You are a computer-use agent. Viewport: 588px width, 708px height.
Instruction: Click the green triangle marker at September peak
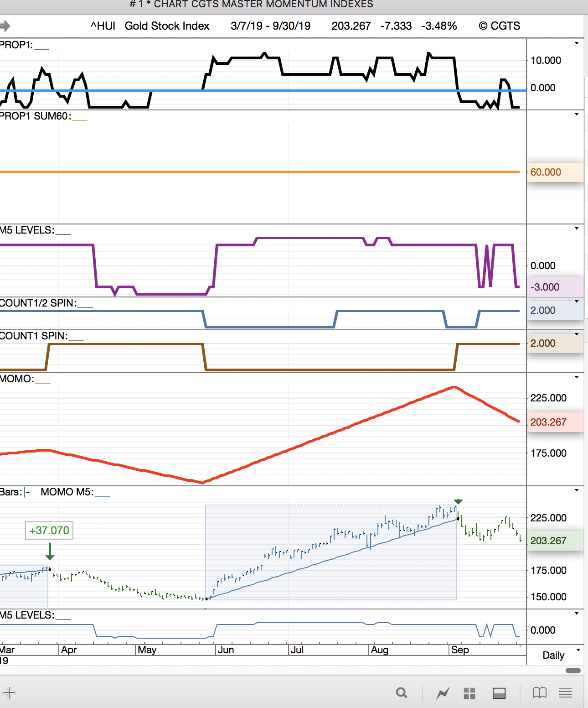click(459, 502)
